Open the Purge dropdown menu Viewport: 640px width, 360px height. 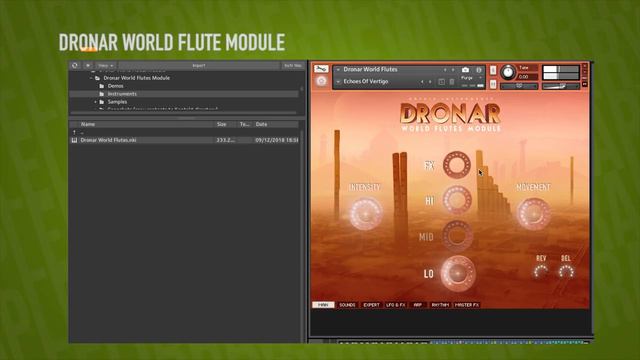tap(471, 78)
